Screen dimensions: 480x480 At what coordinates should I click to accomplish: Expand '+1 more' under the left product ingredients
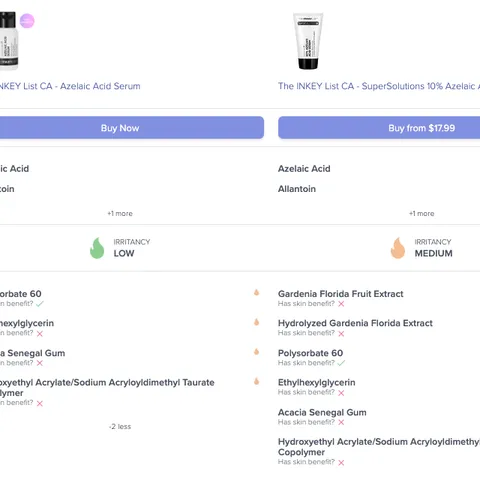120,213
